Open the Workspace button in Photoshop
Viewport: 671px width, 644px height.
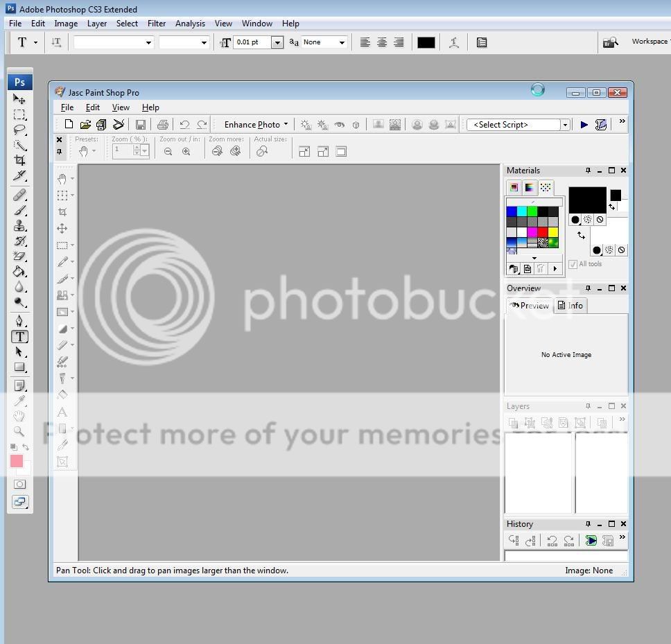(x=650, y=42)
